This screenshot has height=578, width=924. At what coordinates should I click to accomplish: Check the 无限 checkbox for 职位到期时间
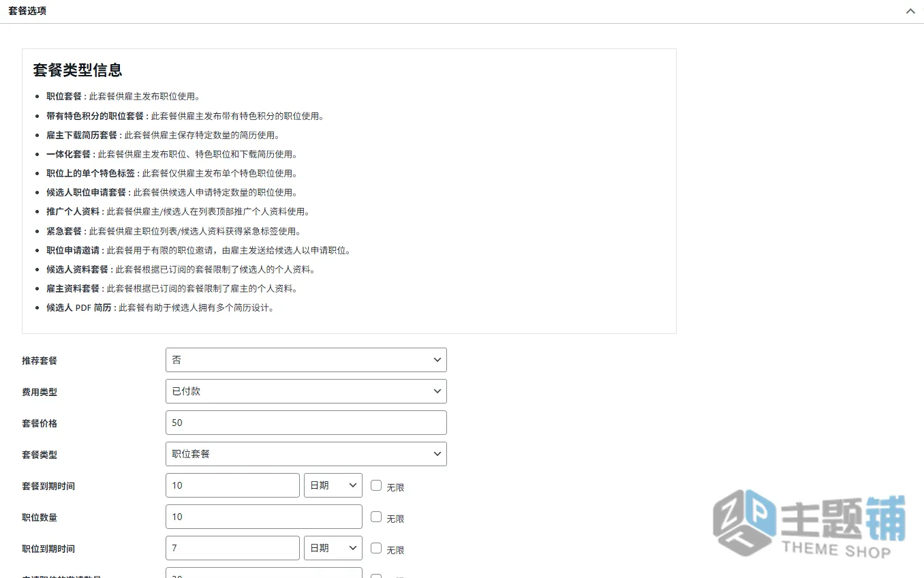click(x=376, y=548)
